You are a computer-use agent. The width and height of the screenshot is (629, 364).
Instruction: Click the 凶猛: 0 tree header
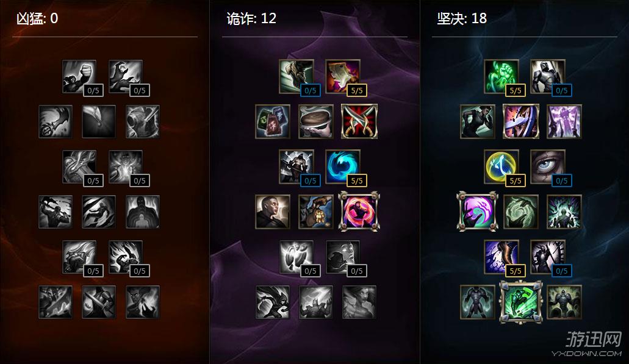tap(37, 18)
